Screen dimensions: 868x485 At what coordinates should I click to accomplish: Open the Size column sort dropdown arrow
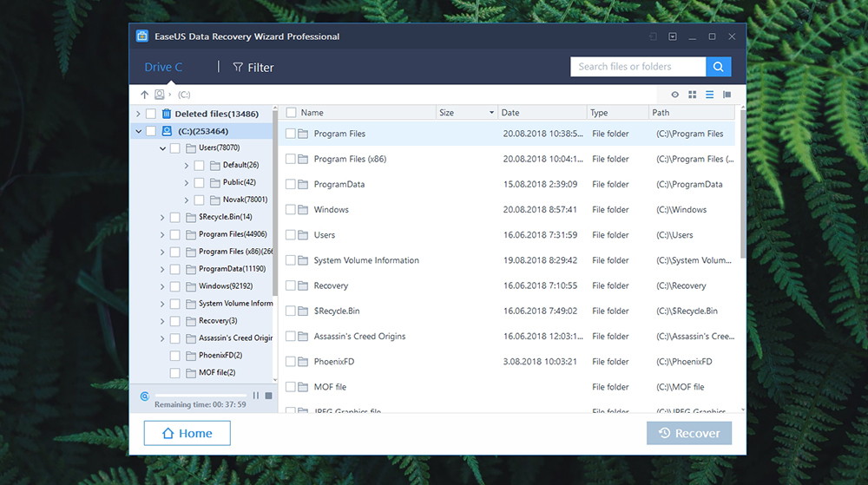pos(491,113)
